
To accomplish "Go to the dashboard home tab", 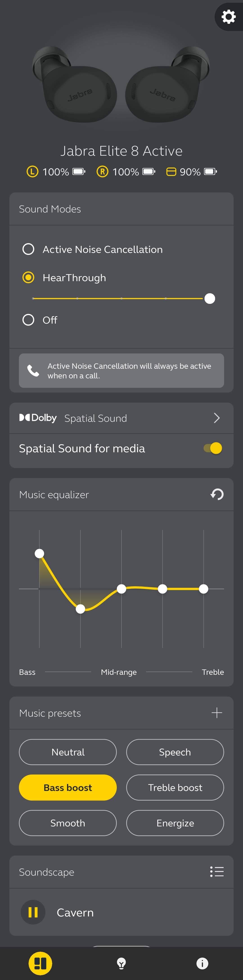I will [x=40, y=963].
